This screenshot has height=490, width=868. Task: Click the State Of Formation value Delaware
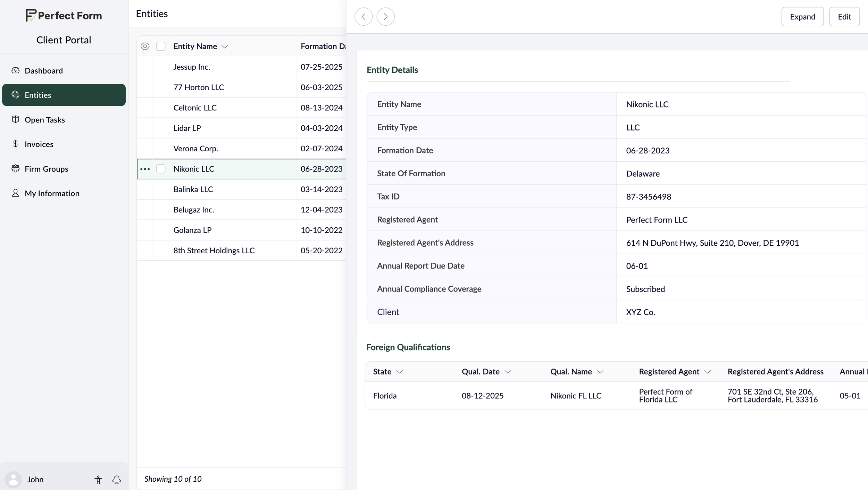643,174
